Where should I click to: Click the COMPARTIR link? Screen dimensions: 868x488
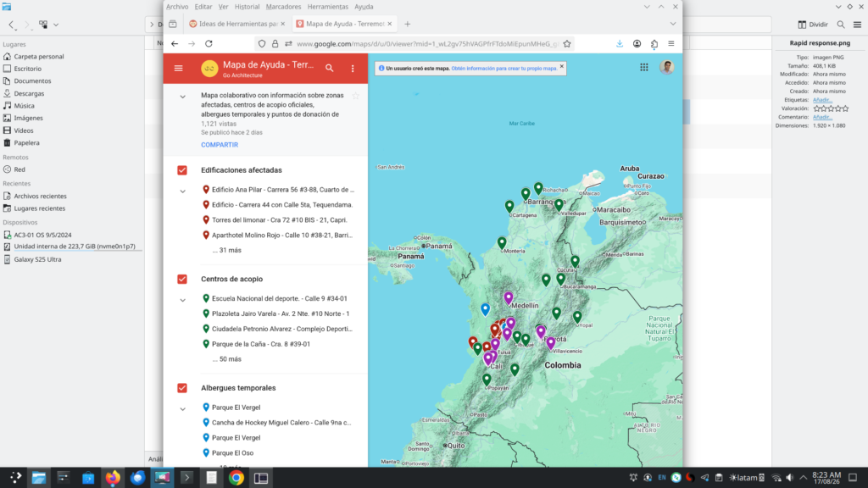click(x=220, y=145)
